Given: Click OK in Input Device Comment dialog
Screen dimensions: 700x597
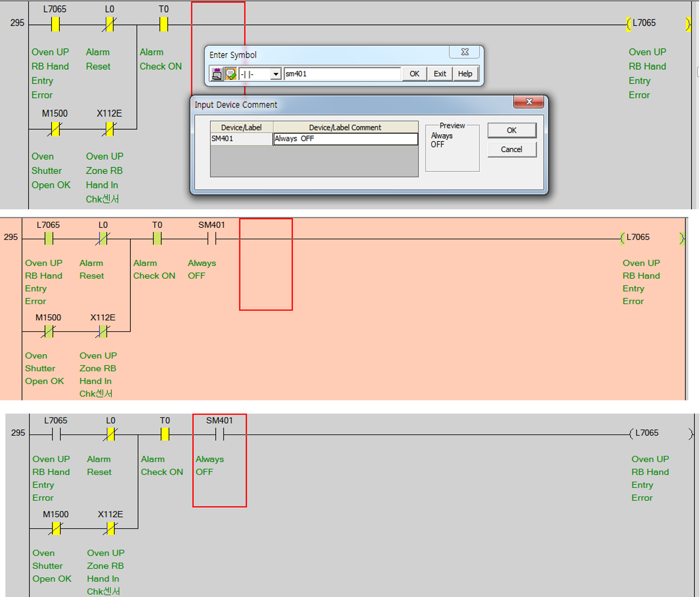Looking at the screenshot, I should click(512, 130).
